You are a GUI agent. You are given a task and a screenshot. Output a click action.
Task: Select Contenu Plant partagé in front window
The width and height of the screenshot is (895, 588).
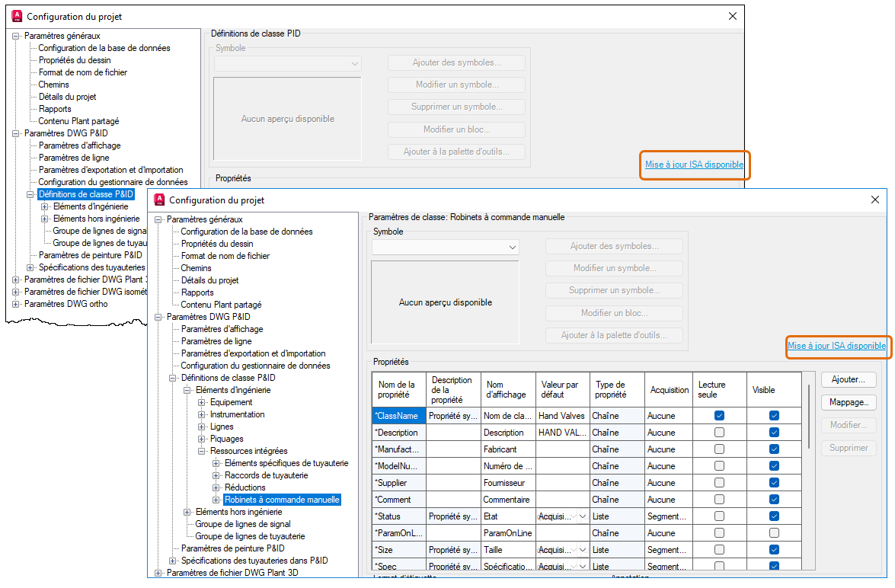click(x=221, y=305)
